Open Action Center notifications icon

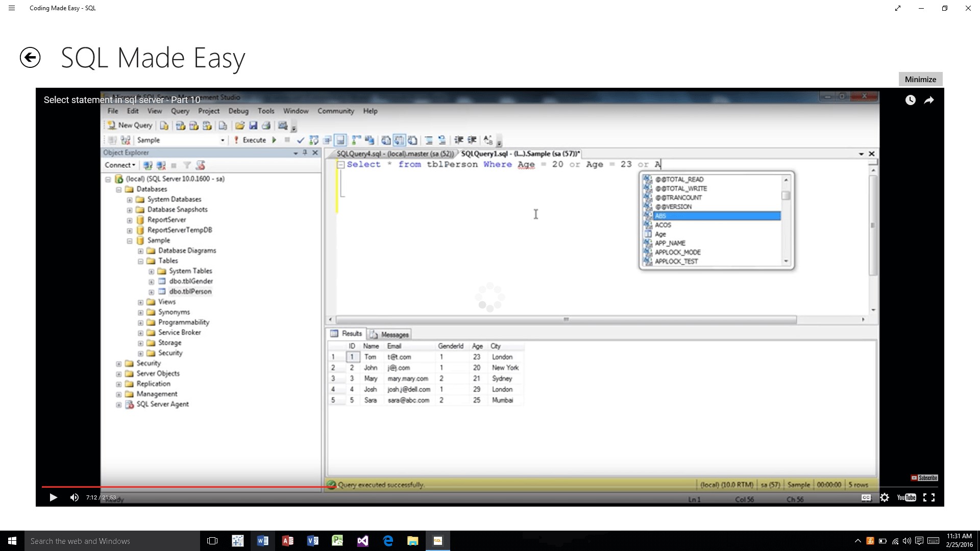919,541
